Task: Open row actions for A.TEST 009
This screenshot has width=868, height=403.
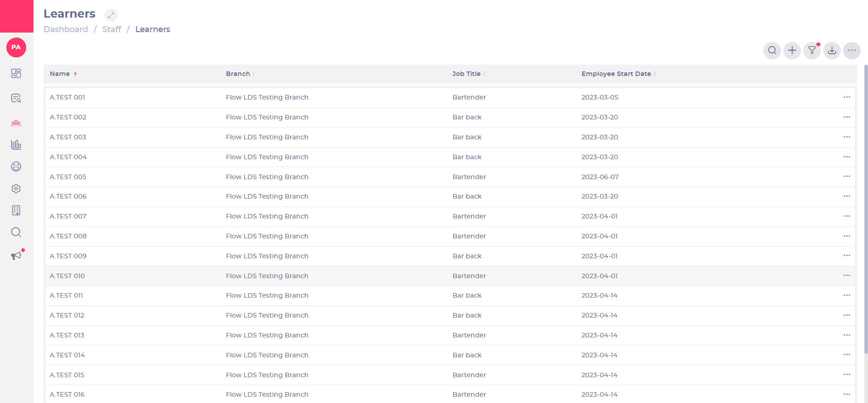Action: pos(847,256)
